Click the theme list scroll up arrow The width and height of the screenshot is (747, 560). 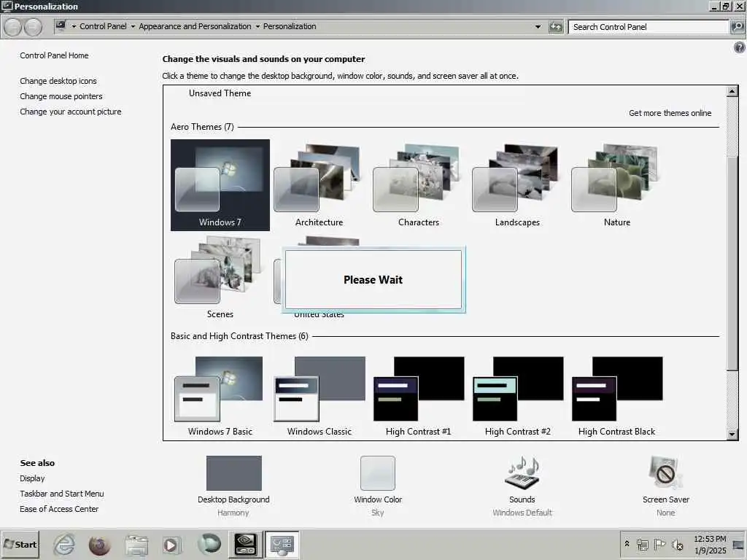point(732,91)
